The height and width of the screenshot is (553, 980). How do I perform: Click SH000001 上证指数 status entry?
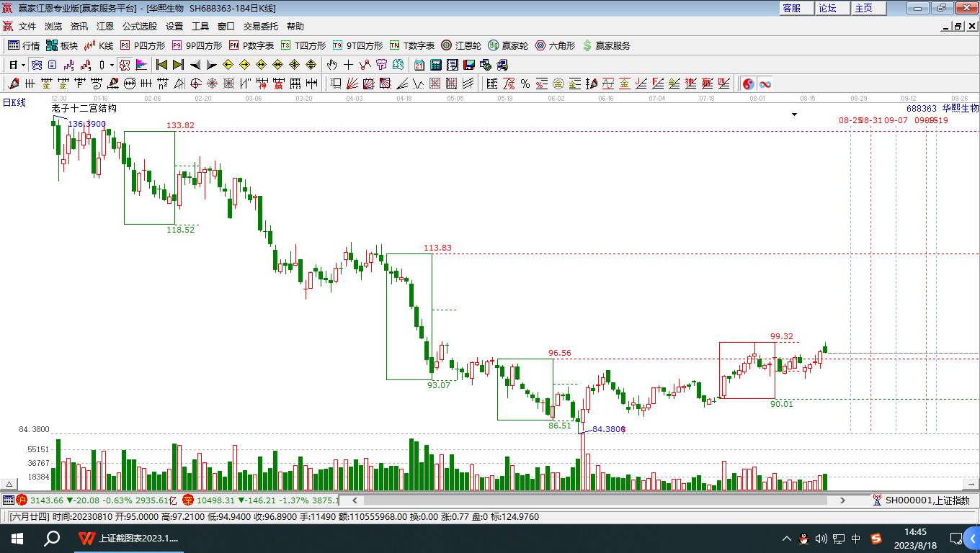[927, 500]
